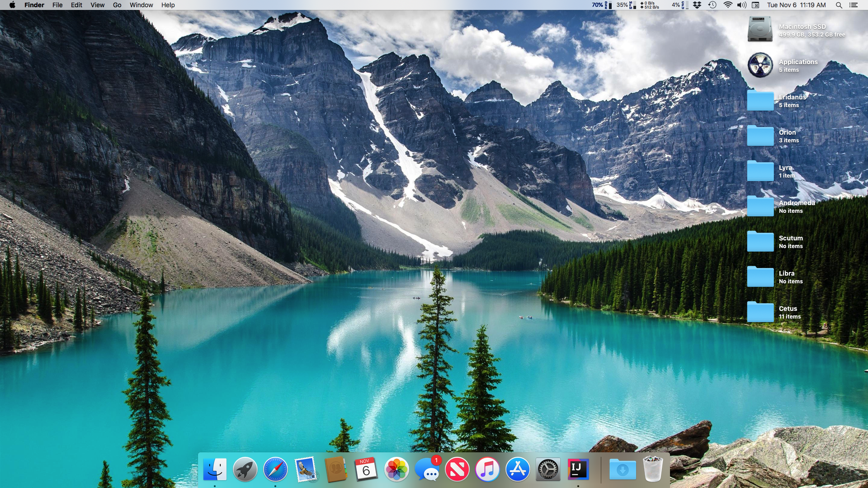Open Wi-Fi status menu
The width and height of the screenshot is (868, 488).
pyautogui.click(x=727, y=5)
